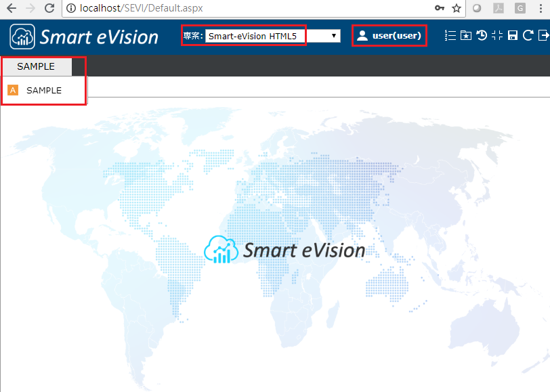Click the browser back button
Screen dimensions: 550x392
pos(12,8)
